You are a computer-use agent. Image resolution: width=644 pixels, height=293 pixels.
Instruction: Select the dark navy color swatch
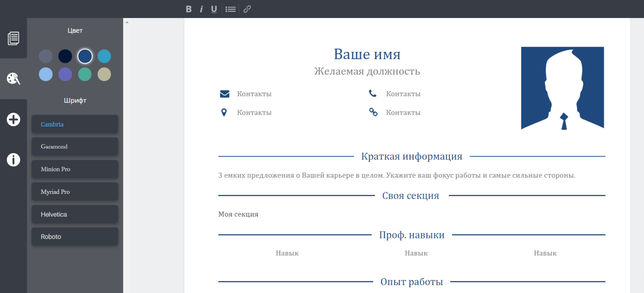point(65,56)
